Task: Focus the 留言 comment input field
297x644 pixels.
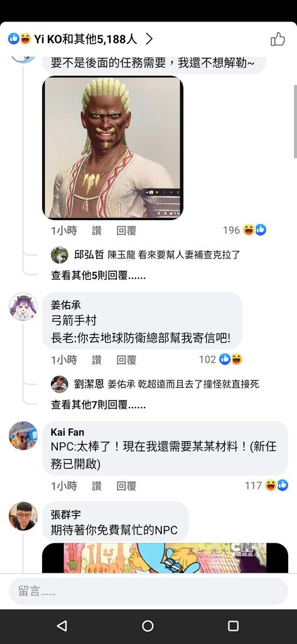Action: coord(148,591)
